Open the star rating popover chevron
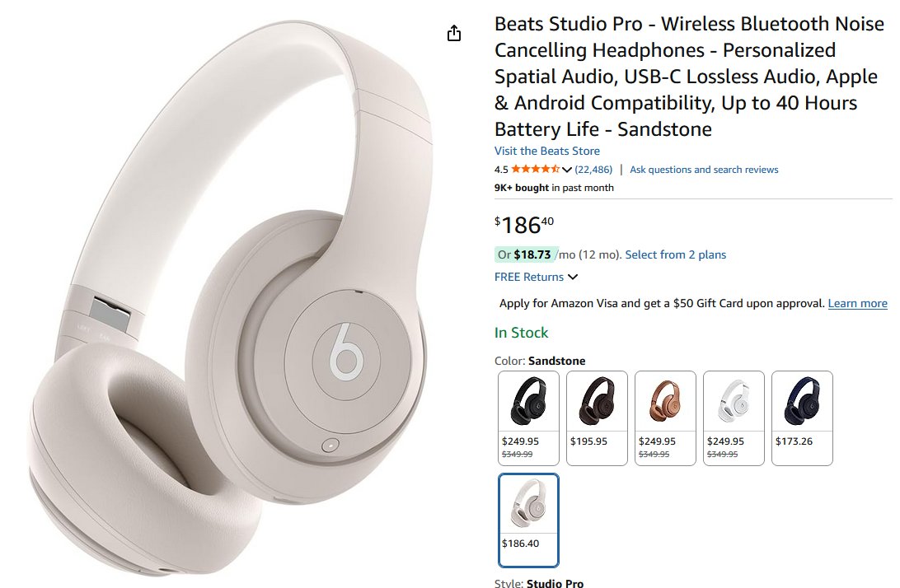The image size is (900, 588). (567, 170)
